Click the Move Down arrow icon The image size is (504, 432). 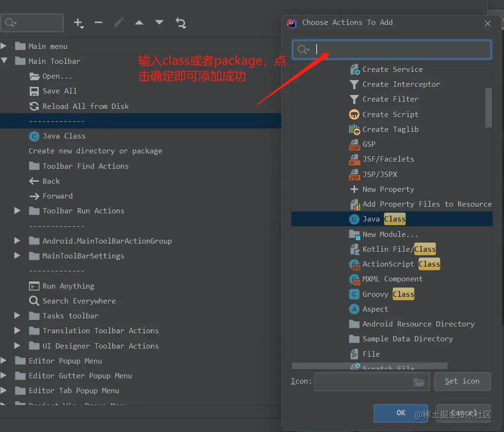pos(159,22)
